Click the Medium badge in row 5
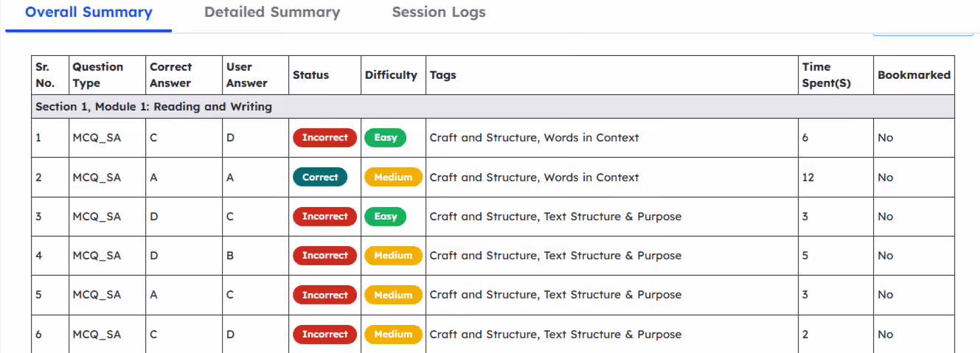The width and height of the screenshot is (980, 353). coord(393,295)
